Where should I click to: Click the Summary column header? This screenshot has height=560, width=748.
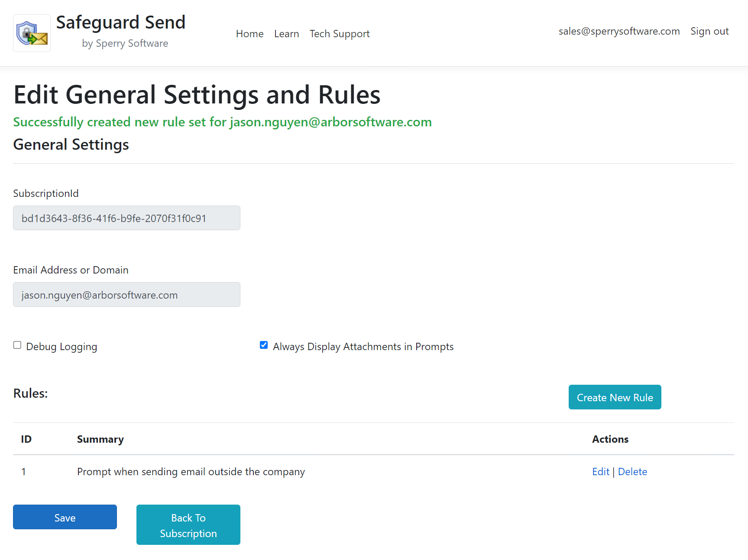(100, 439)
